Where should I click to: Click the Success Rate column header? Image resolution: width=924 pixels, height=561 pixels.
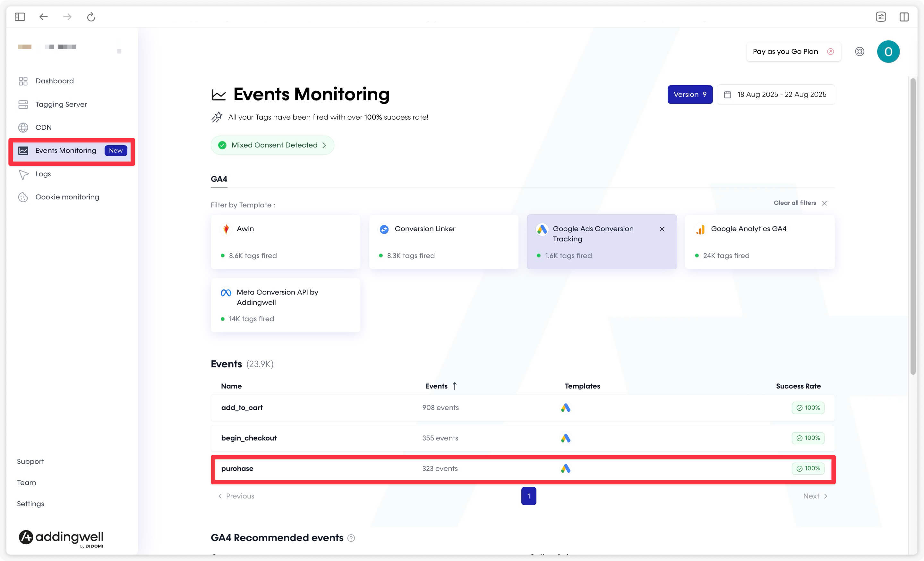click(x=798, y=386)
